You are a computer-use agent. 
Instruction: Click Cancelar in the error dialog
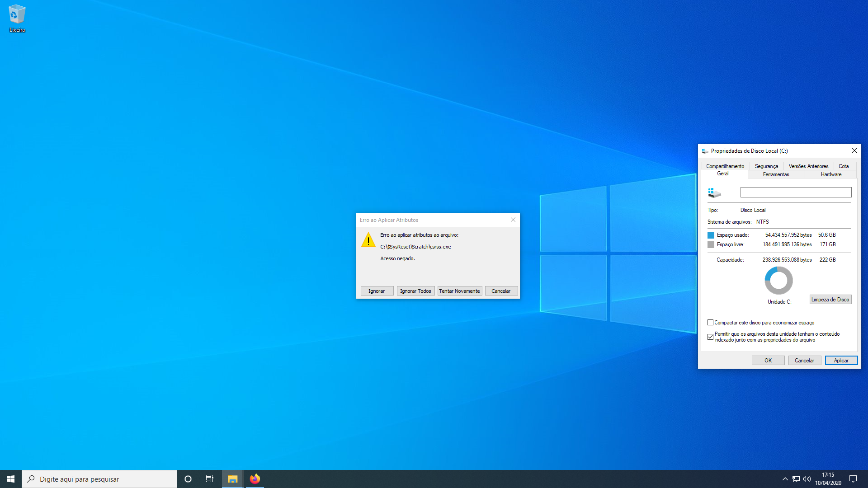coord(501,291)
